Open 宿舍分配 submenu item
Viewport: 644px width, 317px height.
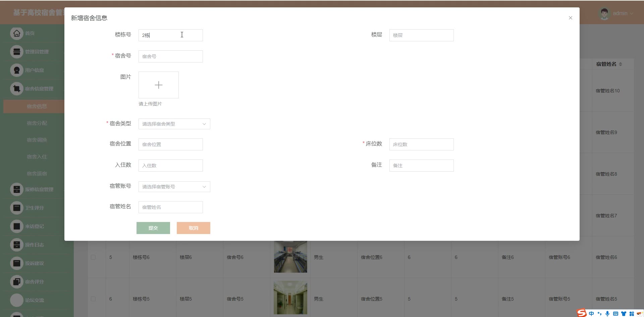coord(37,123)
